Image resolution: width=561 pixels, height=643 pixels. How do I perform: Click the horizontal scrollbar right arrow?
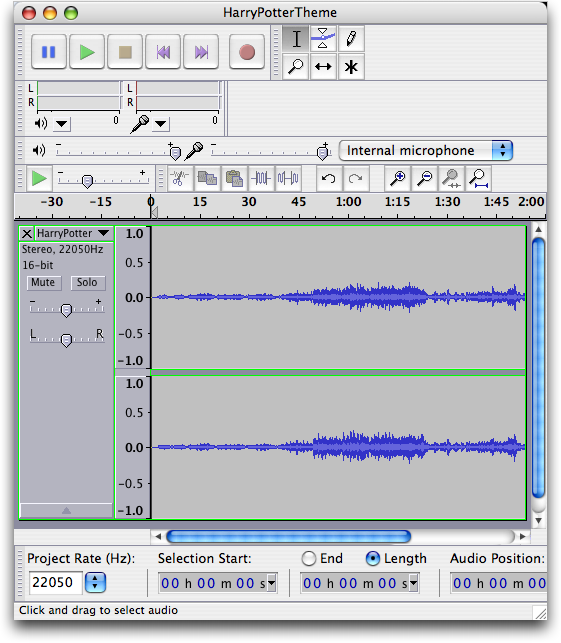(x=522, y=536)
